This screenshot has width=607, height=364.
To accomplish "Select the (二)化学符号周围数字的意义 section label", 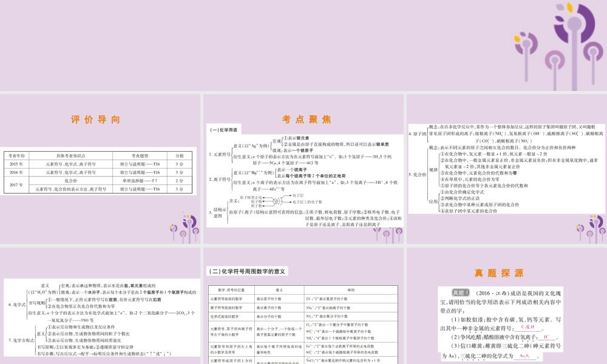I will pyautogui.click(x=247, y=271).
